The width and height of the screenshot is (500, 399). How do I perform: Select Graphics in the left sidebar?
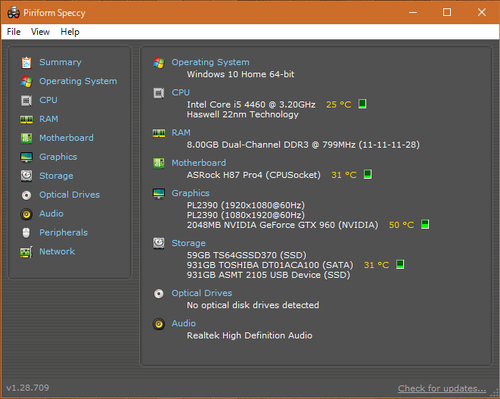(58, 157)
